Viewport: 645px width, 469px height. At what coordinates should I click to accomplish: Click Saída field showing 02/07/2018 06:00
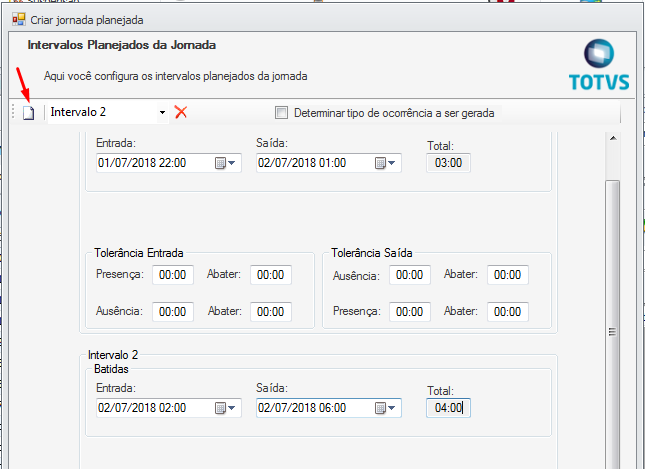[329, 408]
